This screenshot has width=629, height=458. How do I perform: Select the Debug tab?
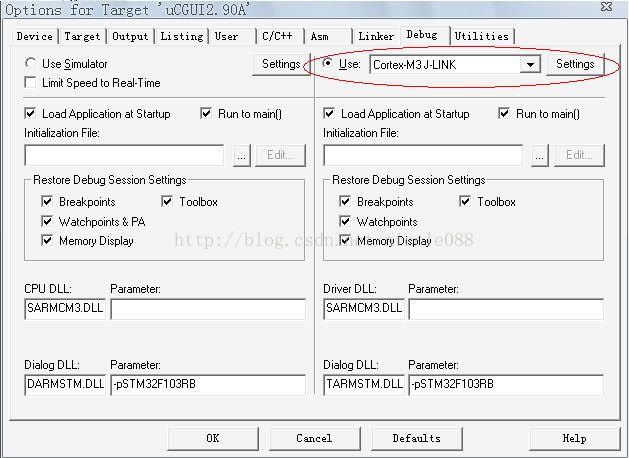point(422,34)
